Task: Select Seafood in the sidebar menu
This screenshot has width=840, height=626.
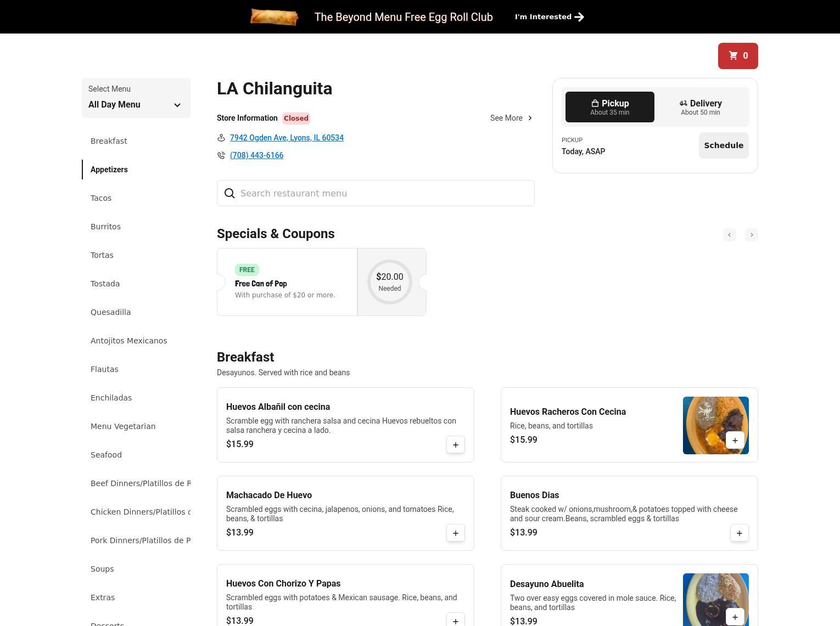Action: click(106, 455)
